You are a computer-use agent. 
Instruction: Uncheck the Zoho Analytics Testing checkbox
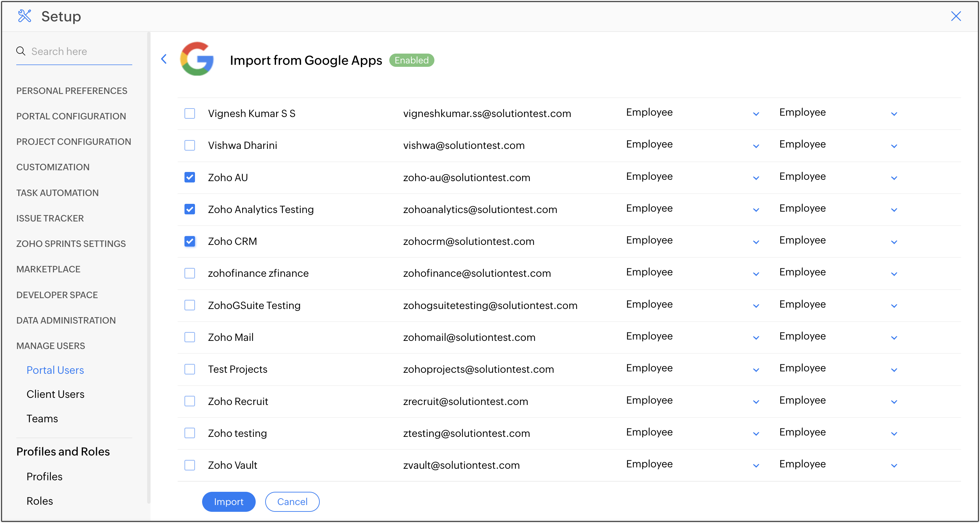(x=190, y=209)
